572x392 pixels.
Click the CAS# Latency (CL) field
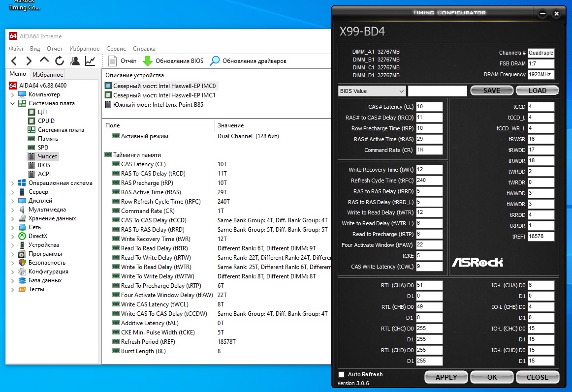click(429, 106)
